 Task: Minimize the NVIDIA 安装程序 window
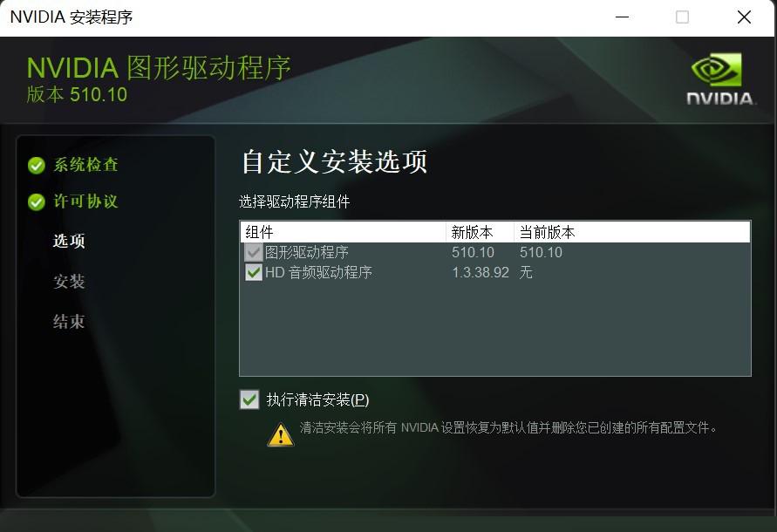622,17
